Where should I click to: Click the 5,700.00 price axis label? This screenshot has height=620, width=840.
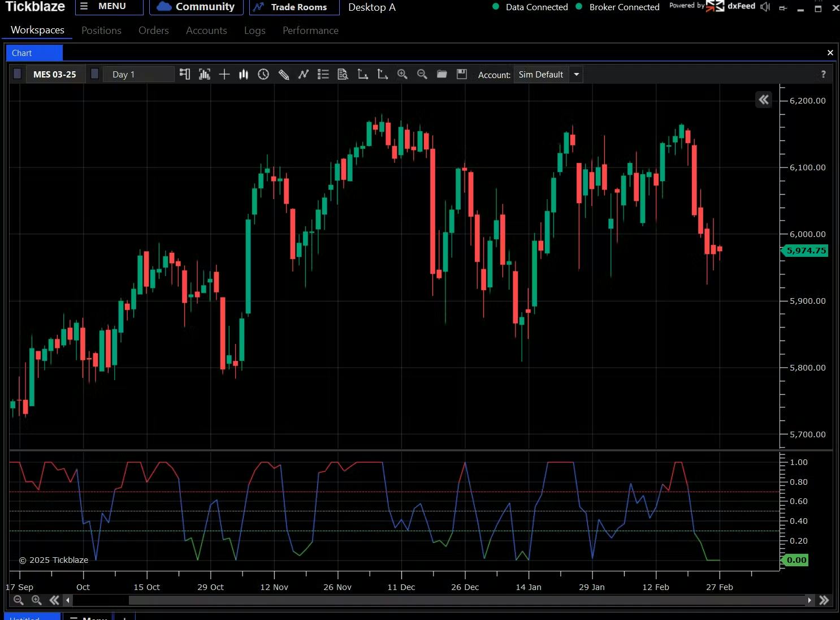[807, 434]
